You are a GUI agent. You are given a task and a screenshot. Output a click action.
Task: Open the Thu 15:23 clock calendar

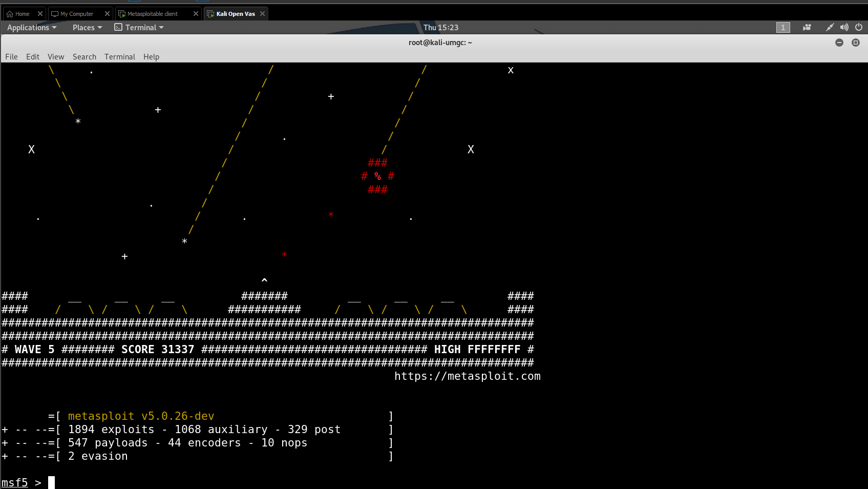[441, 28]
